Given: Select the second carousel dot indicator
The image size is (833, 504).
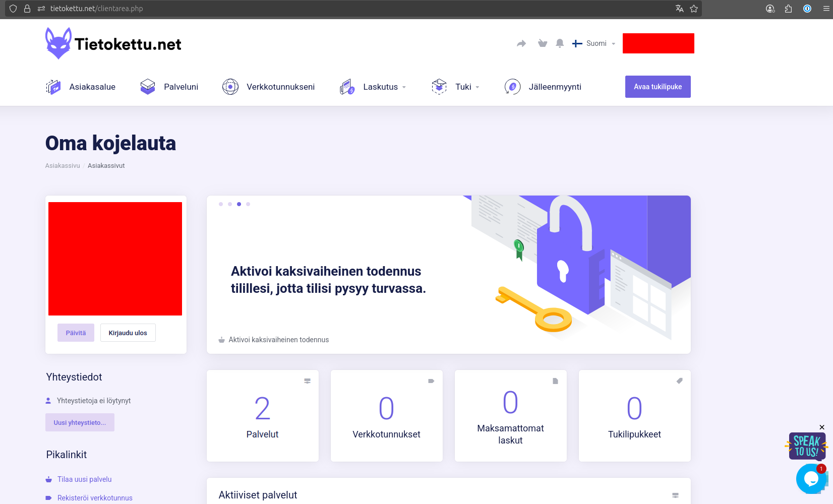Looking at the screenshot, I should 230,204.
